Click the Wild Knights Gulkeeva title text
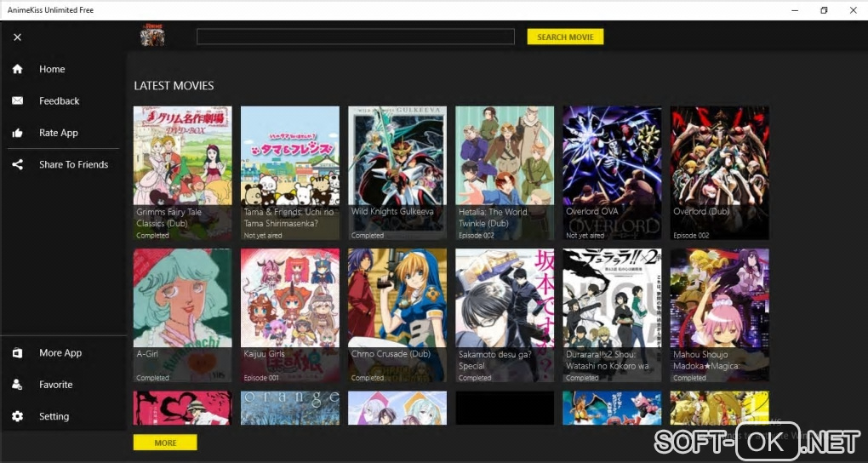The width and height of the screenshot is (868, 463). tap(392, 212)
